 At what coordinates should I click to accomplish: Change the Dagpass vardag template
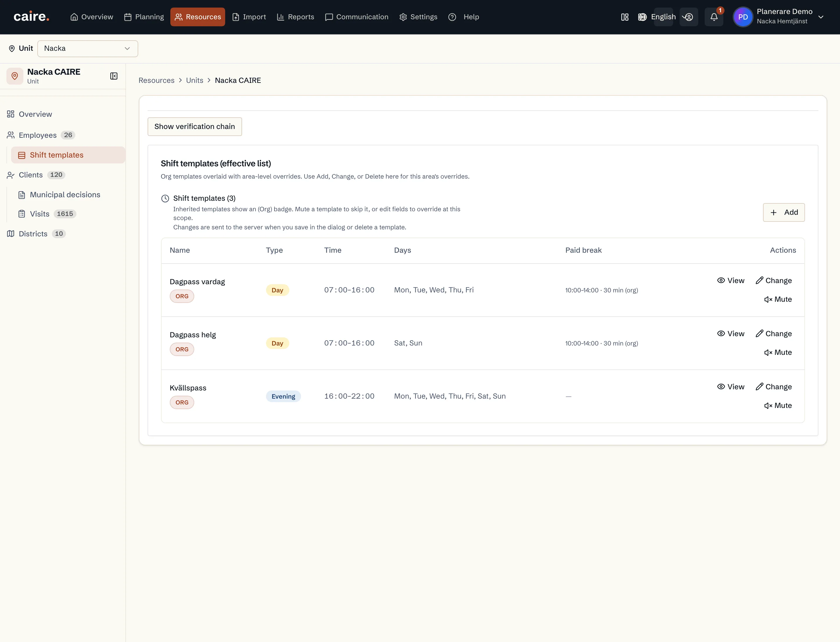point(773,280)
